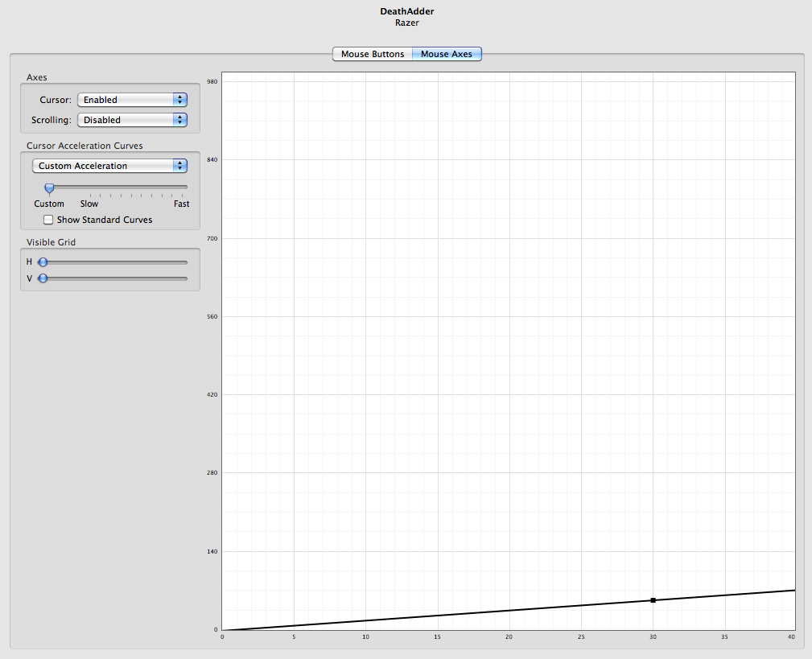Switch to the Mouse Buttons tab
Image resolution: width=812 pixels, height=659 pixels.
pyautogui.click(x=372, y=54)
